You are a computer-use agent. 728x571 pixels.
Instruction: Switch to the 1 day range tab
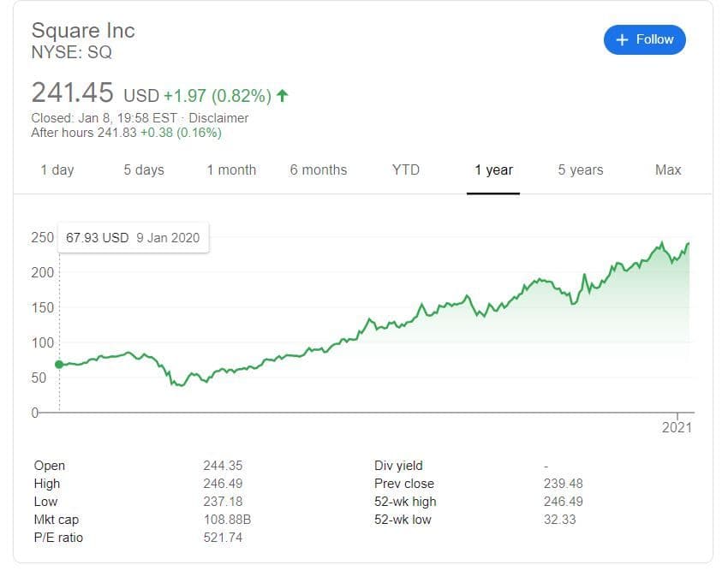(x=57, y=170)
